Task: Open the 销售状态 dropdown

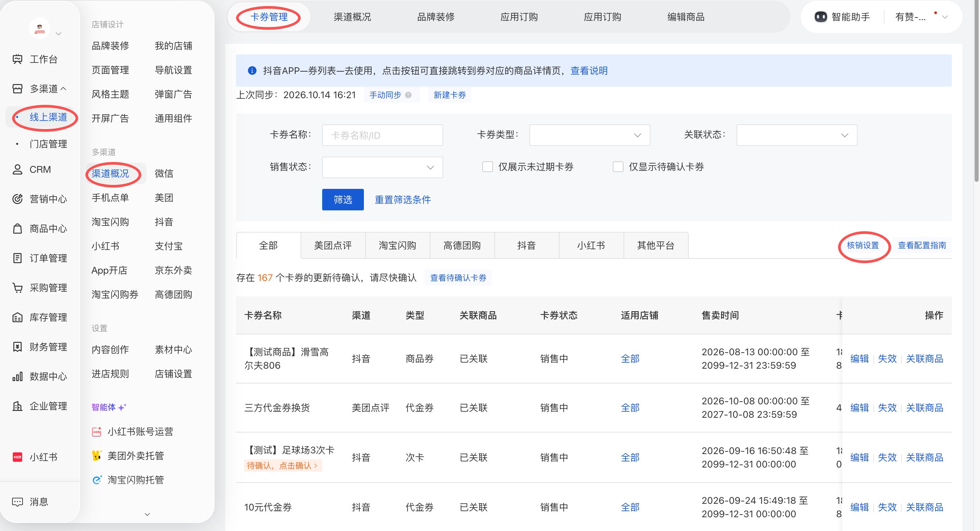Action: (382, 167)
